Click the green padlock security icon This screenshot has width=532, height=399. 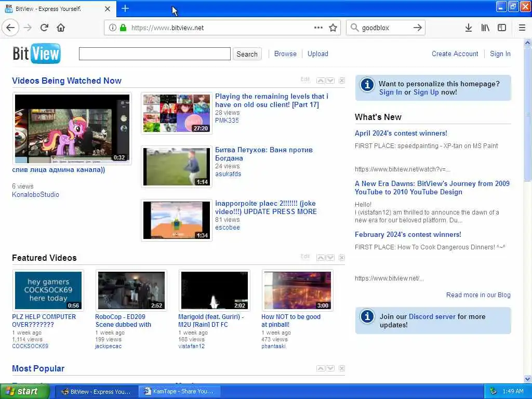tap(123, 28)
